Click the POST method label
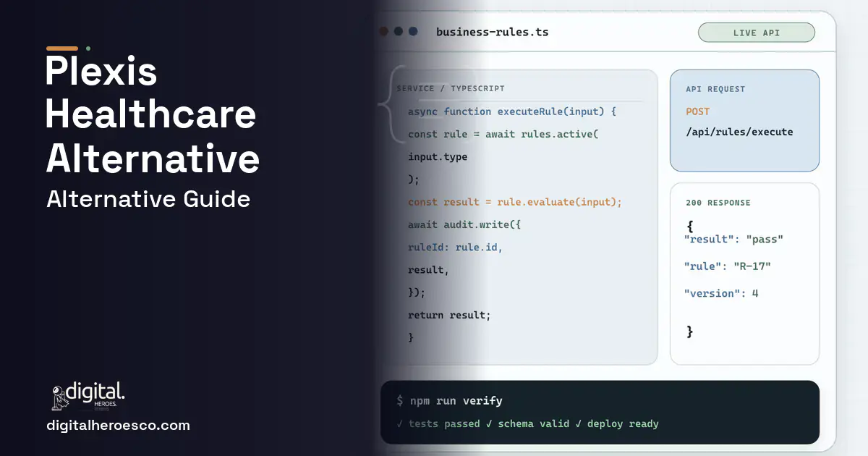The width and height of the screenshot is (868, 456). tap(698, 111)
